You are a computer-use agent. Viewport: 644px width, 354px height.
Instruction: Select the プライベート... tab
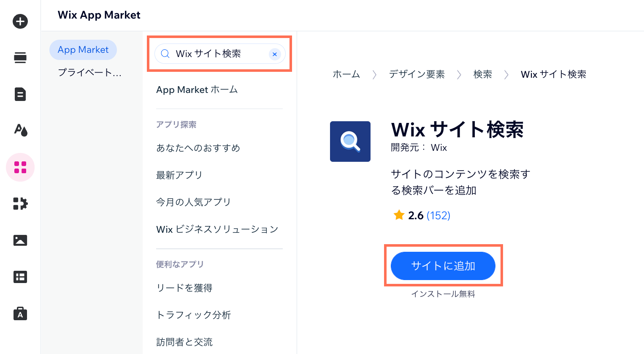pos(89,73)
